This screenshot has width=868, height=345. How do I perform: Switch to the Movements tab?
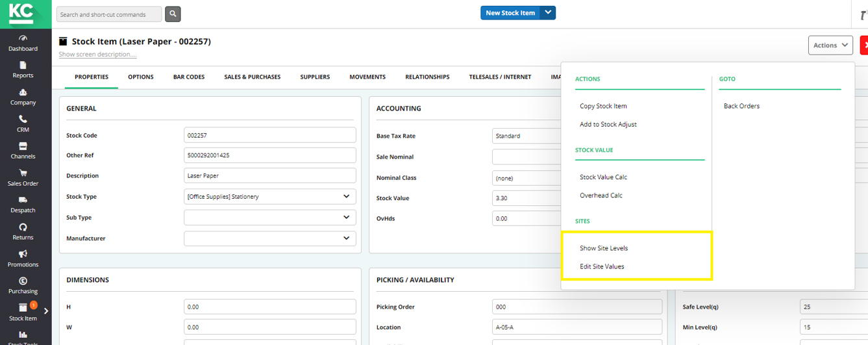click(x=367, y=77)
